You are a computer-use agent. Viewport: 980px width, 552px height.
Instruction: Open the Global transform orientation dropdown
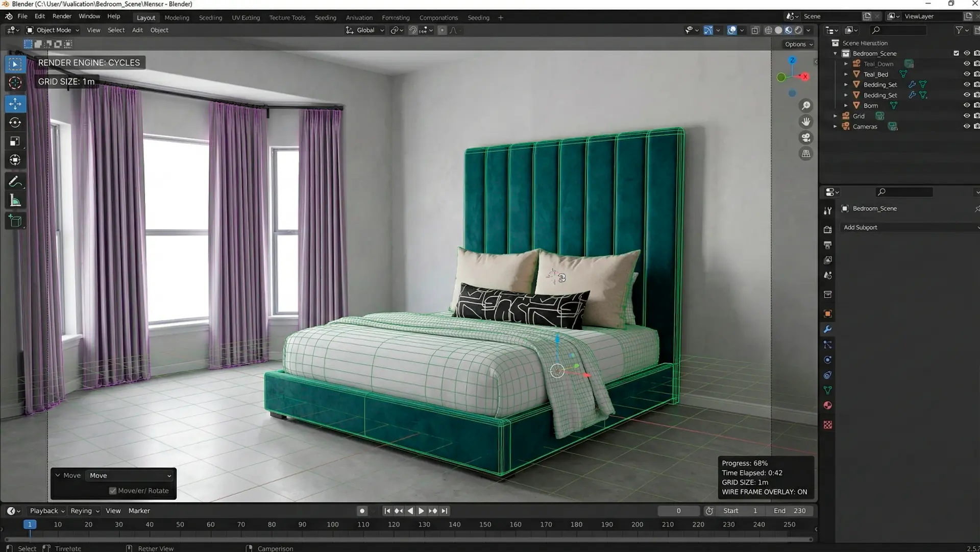coord(365,30)
